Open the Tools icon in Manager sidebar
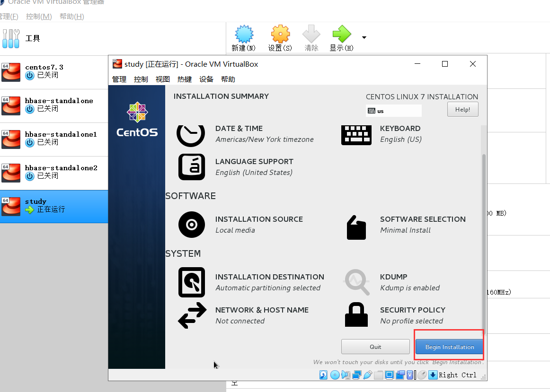The height and width of the screenshot is (392, 550). pos(11,38)
